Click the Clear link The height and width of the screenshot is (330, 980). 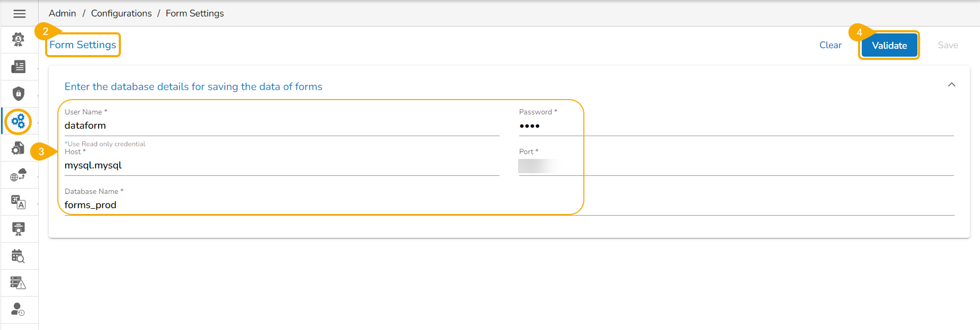coord(830,46)
